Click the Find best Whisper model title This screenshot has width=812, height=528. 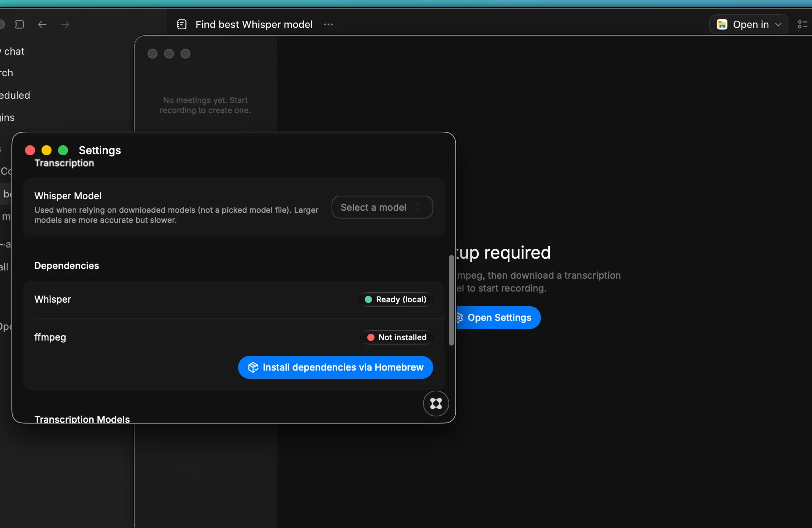(x=254, y=24)
